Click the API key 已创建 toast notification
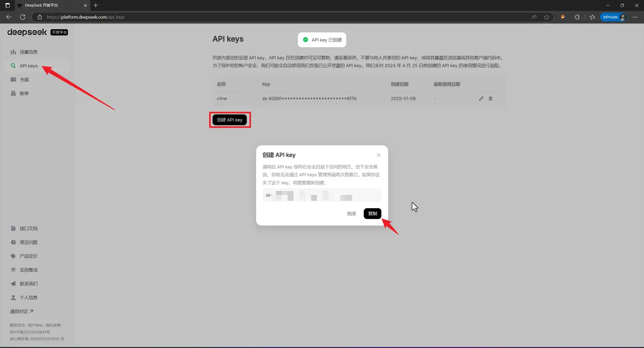 pyautogui.click(x=322, y=40)
